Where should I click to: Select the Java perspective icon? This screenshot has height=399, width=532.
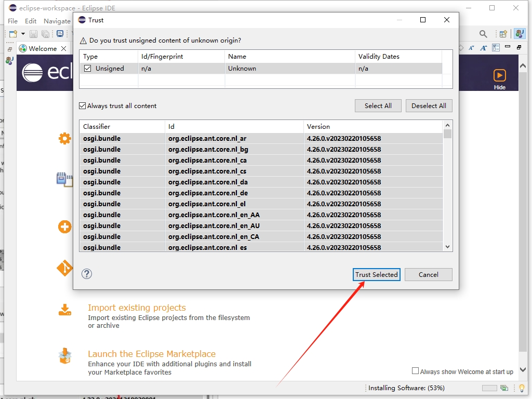click(519, 34)
